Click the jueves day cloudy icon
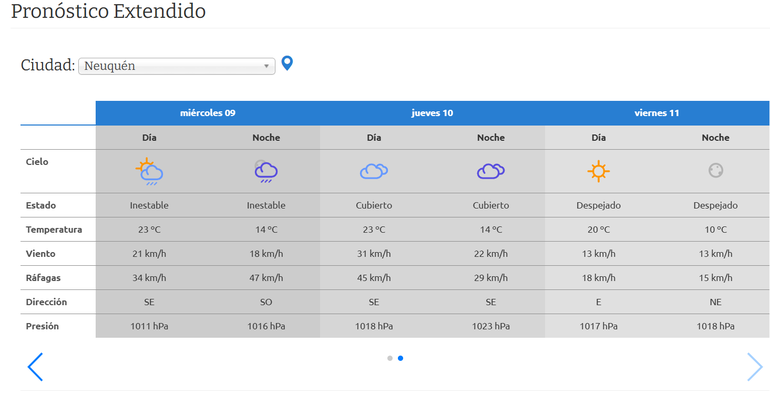The image size is (770, 395). click(x=374, y=171)
